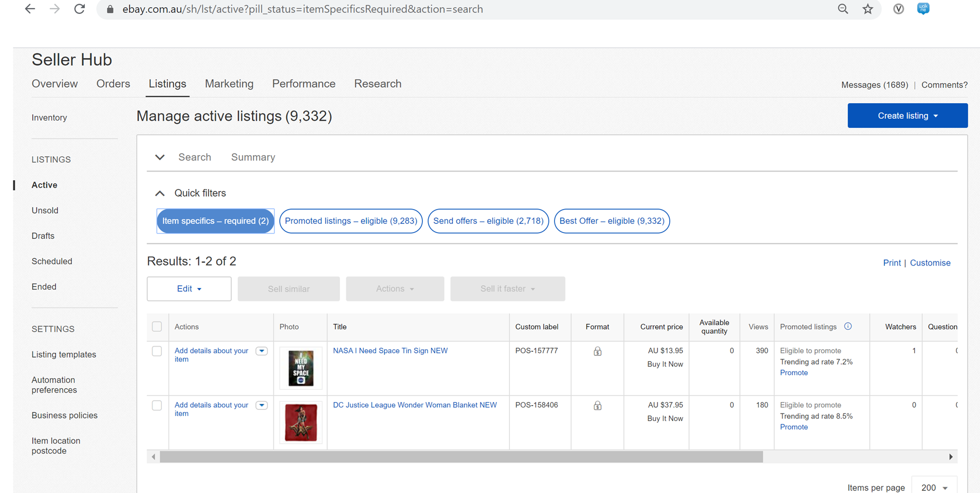This screenshot has width=980, height=493.
Task: Open DC Justice League Wonder Woman Blanket listing
Action: [415, 405]
